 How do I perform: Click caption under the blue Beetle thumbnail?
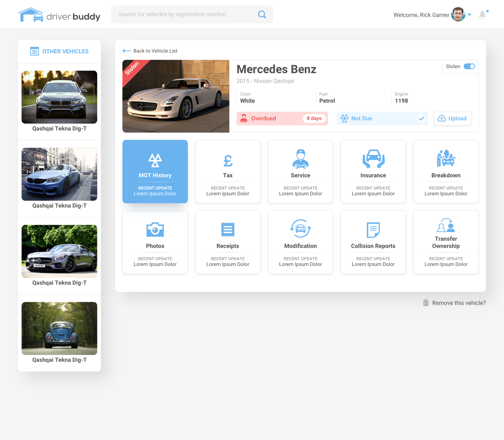click(59, 360)
